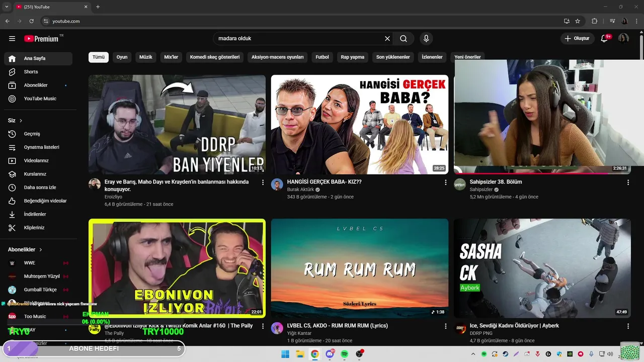The height and width of the screenshot is (362, 644).
Task: Click the magnifier search button
Action: [x=404, y=39]
